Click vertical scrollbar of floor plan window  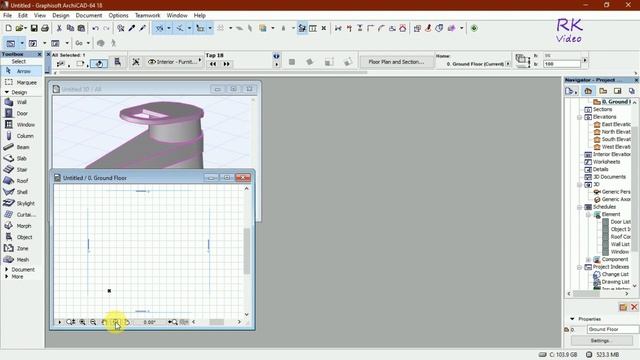(247, 251)
